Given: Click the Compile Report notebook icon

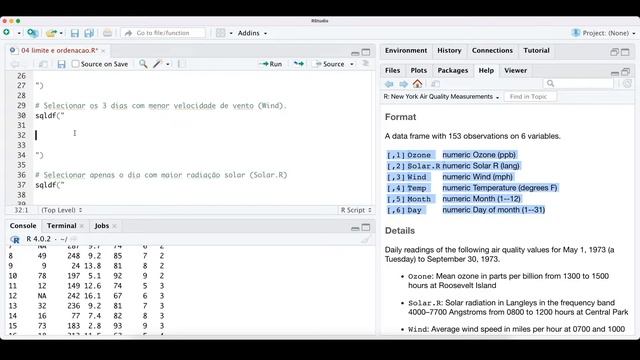Looking at the screenshot, I should click(181, 64).
